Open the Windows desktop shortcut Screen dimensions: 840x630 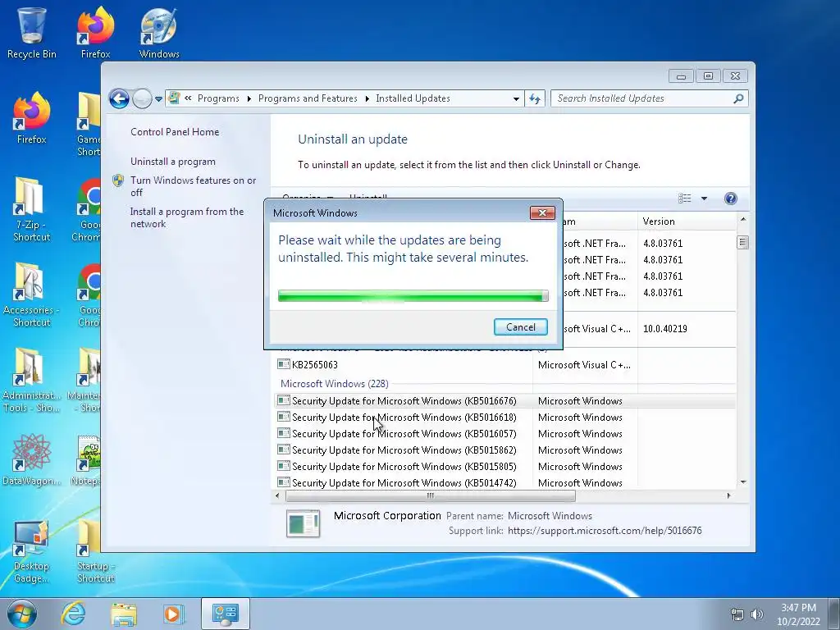[159, 32]
